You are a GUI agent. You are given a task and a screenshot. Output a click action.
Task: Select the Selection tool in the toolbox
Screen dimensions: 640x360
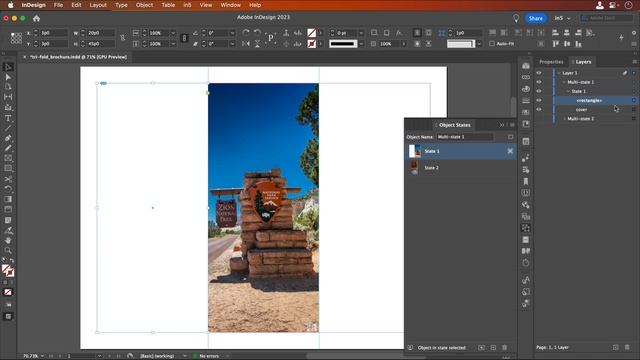click(x=8, y=67)
